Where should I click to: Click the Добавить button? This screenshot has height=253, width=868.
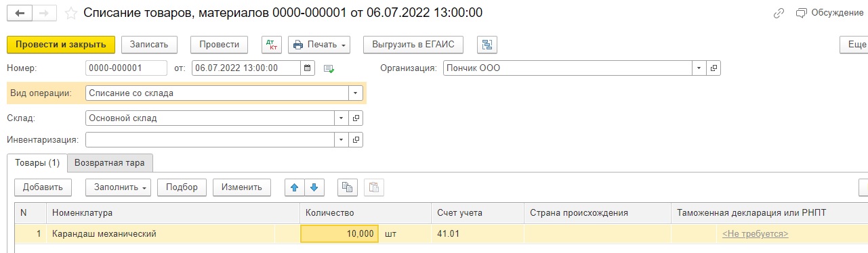43,187
